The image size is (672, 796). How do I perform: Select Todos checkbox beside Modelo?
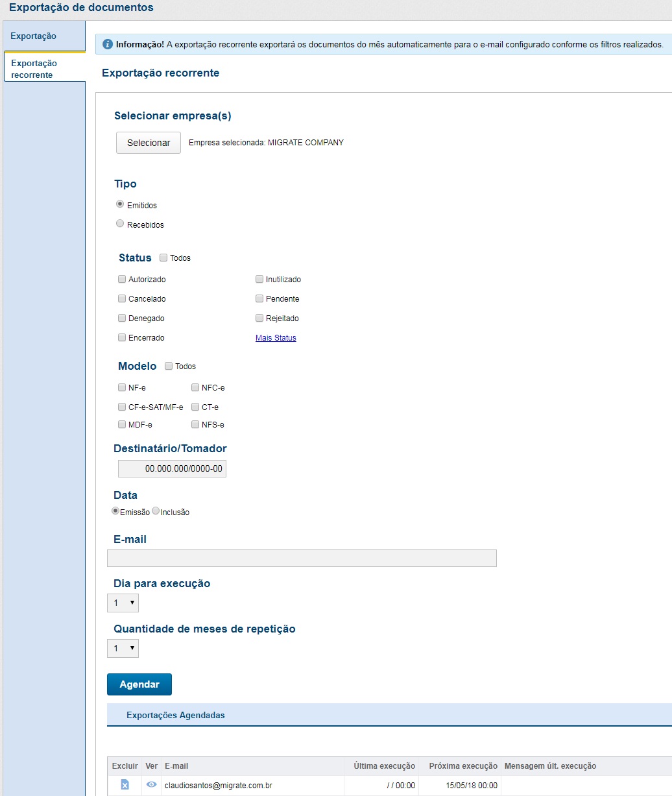coord(169,366)
